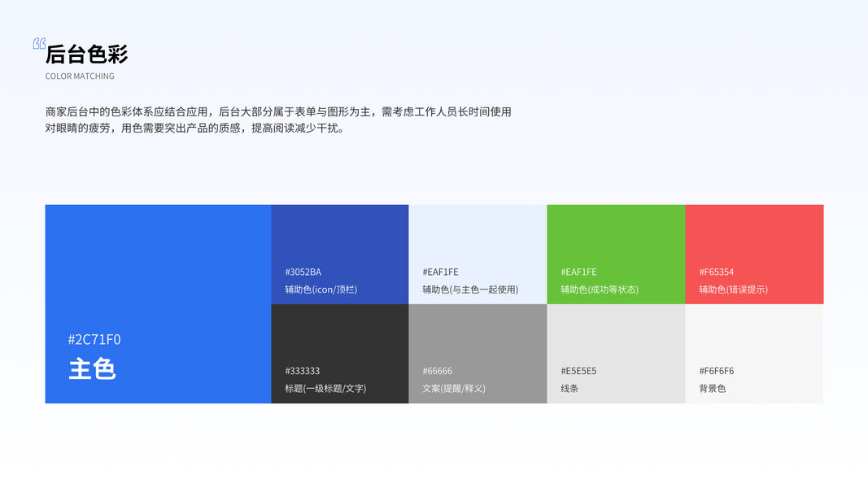The height and width of the screenshot is (488, 868).
Task: Click the 主色 label
Action: 92,369
